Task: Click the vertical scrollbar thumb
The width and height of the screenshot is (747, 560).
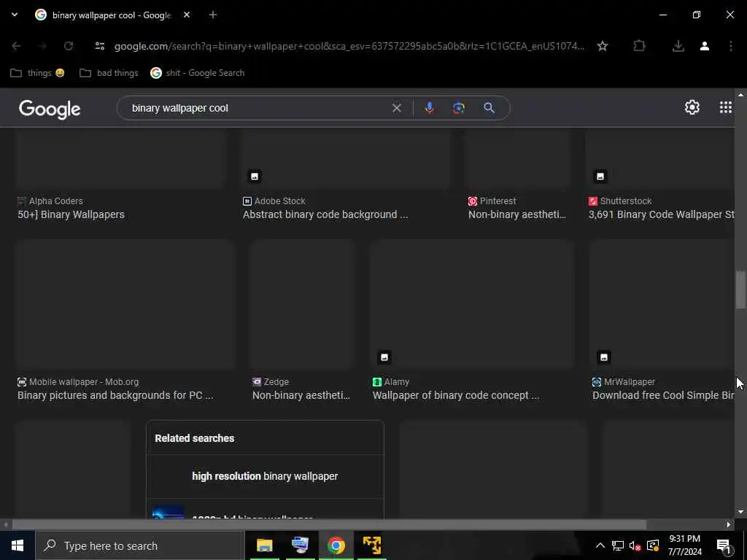Action: tap(740, 289)
